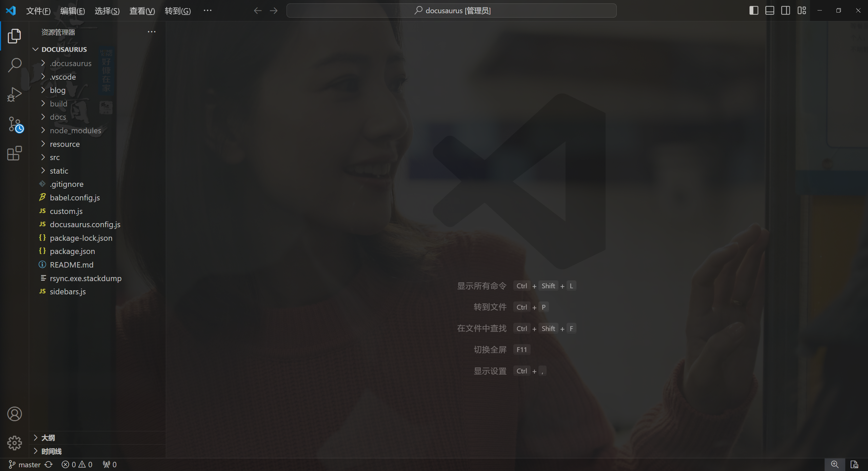The image size is (868, 471).
Task: Open the customize layout icon
Action: 802,11
